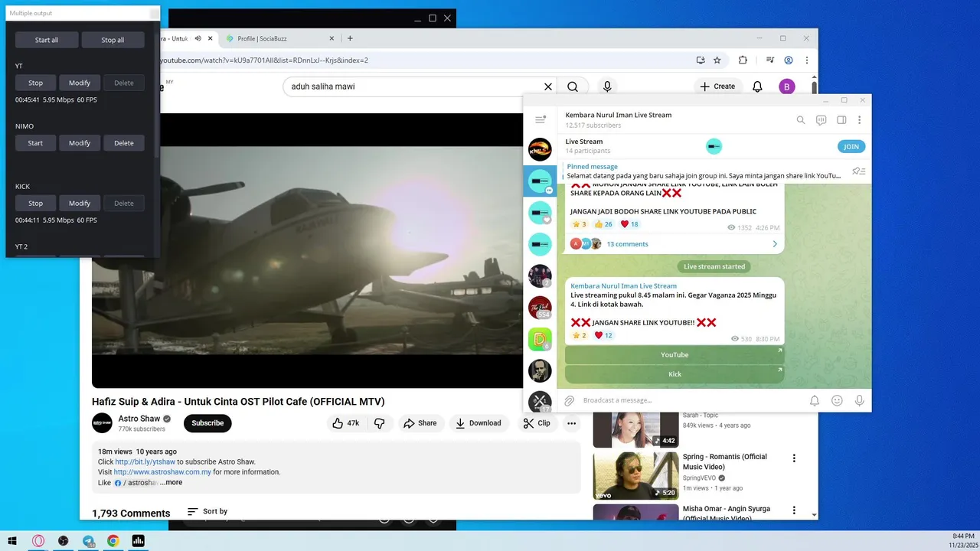Like the video with 47k likes

pos(345,423)
